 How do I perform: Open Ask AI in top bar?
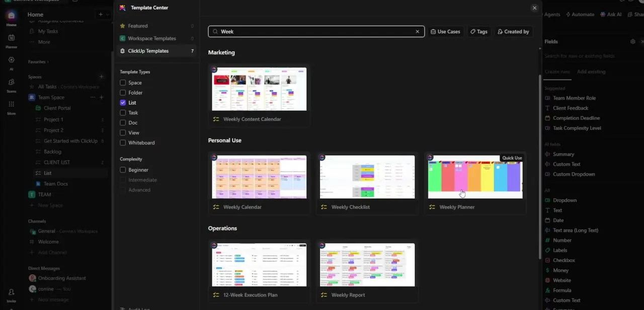pos(611,15)
